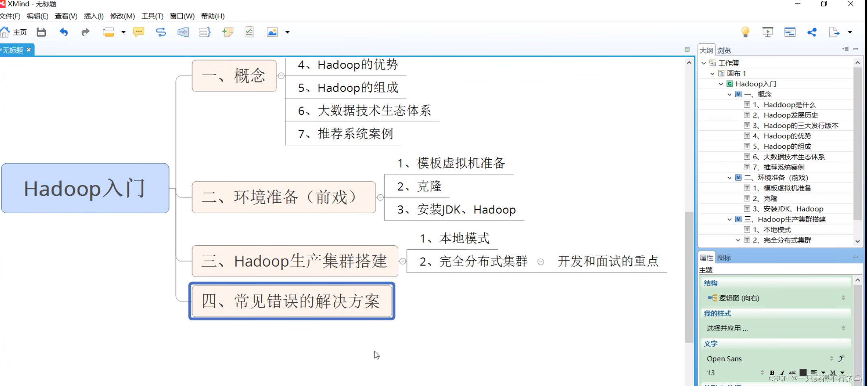Click the outline panel scroll down arrow
Screen dimensions: 868x386
(858, 241)
